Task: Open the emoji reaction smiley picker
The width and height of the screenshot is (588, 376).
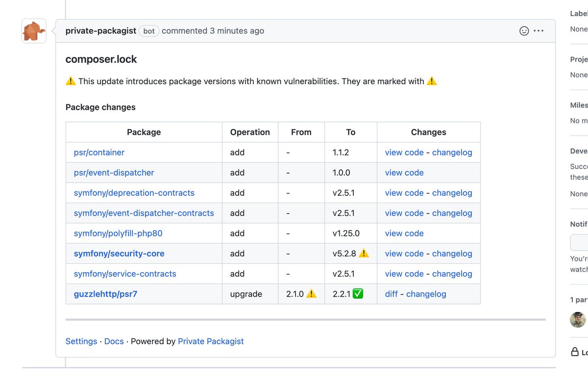Action: click(x=524, y=31)
